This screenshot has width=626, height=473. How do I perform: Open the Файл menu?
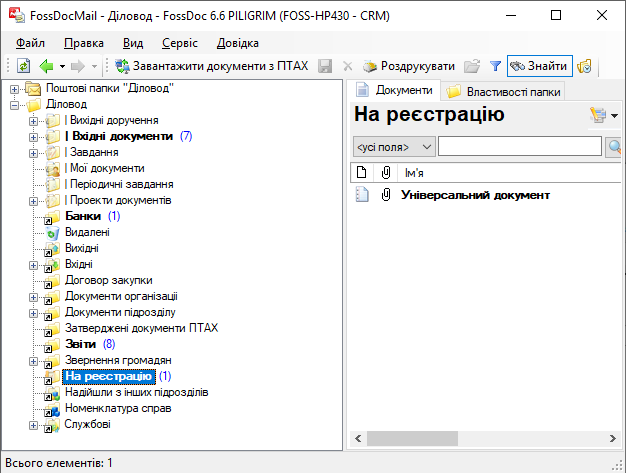(30, 43)
